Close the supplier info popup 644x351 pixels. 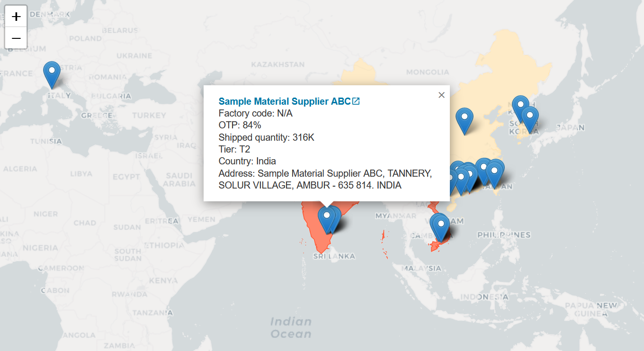pos(441,95)
